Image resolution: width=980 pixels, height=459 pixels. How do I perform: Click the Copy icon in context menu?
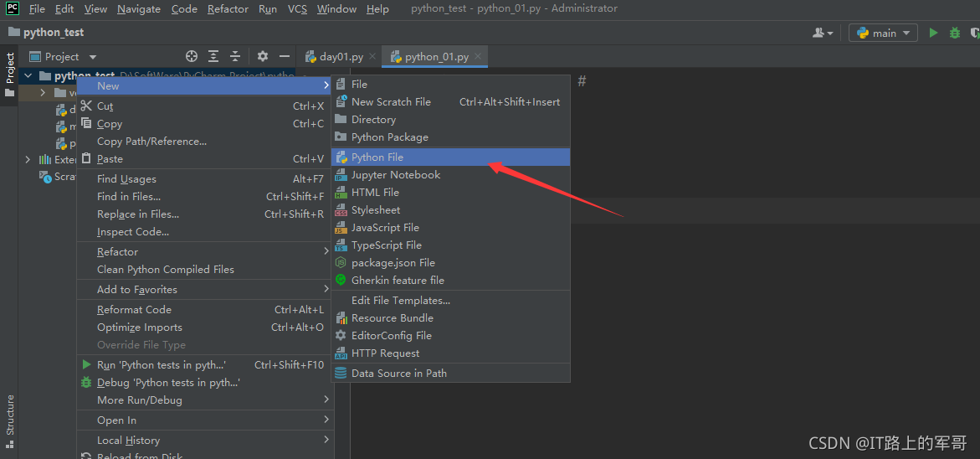pos(86,124)
